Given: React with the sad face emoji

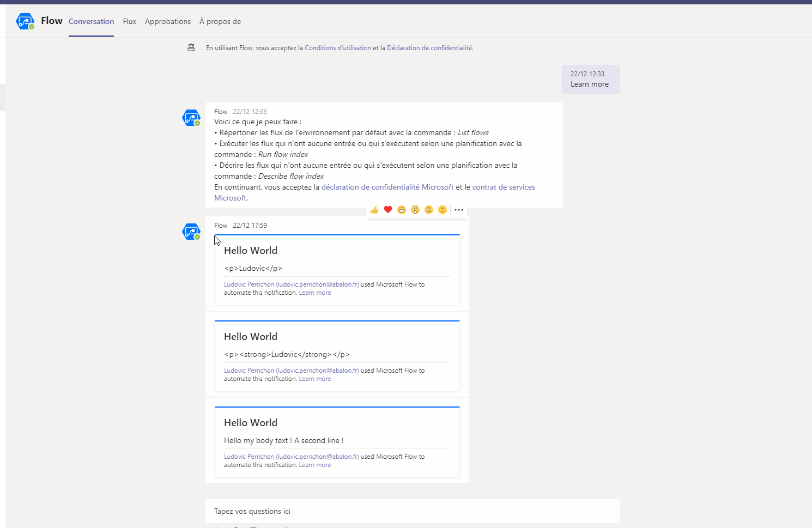Looking at the screenshot, I should coord(429,210).
